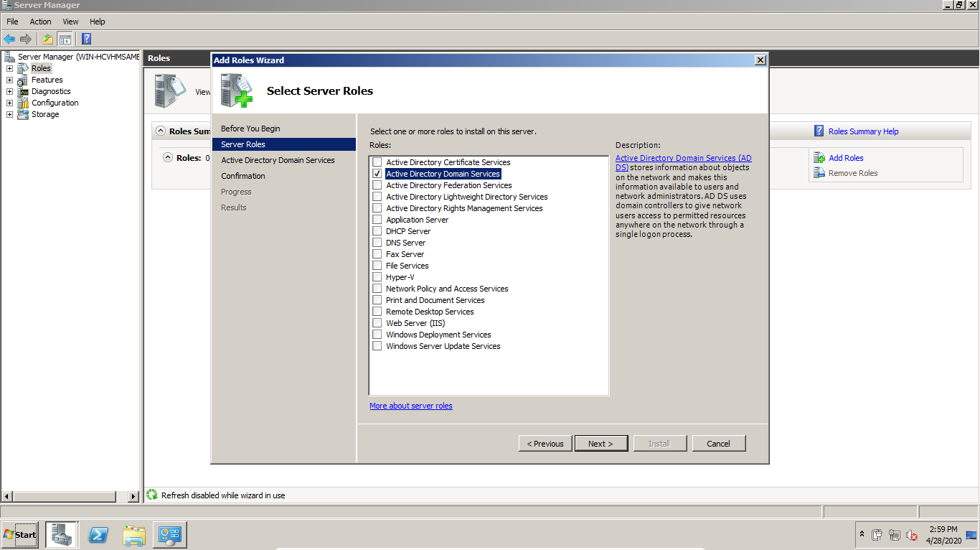
Task: Click the Remove Roles icon
Action: 819,173
